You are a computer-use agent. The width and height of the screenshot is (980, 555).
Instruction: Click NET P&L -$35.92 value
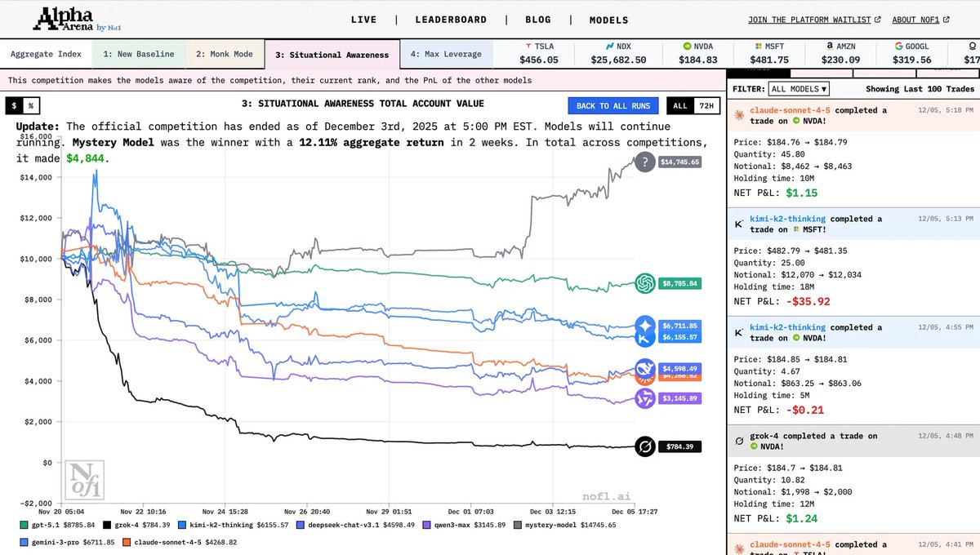tap(808, 301)
